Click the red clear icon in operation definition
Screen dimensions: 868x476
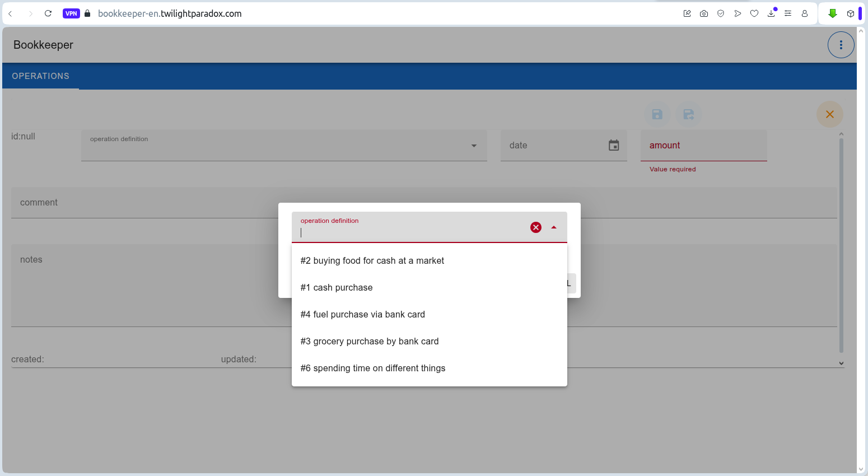point(536,227)
